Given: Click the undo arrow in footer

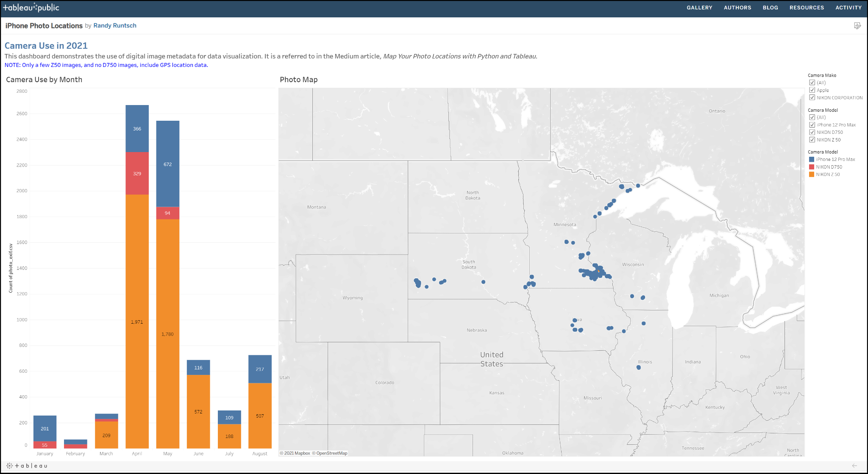Looking at the screenshot, I should point(854,466).
